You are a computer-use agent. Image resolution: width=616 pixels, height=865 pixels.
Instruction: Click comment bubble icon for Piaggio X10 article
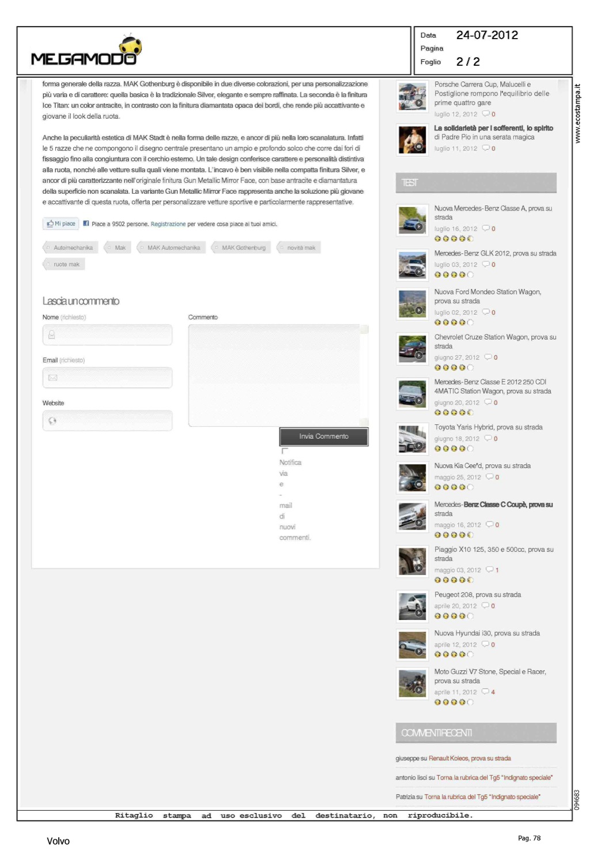click(x=489, y=570)
